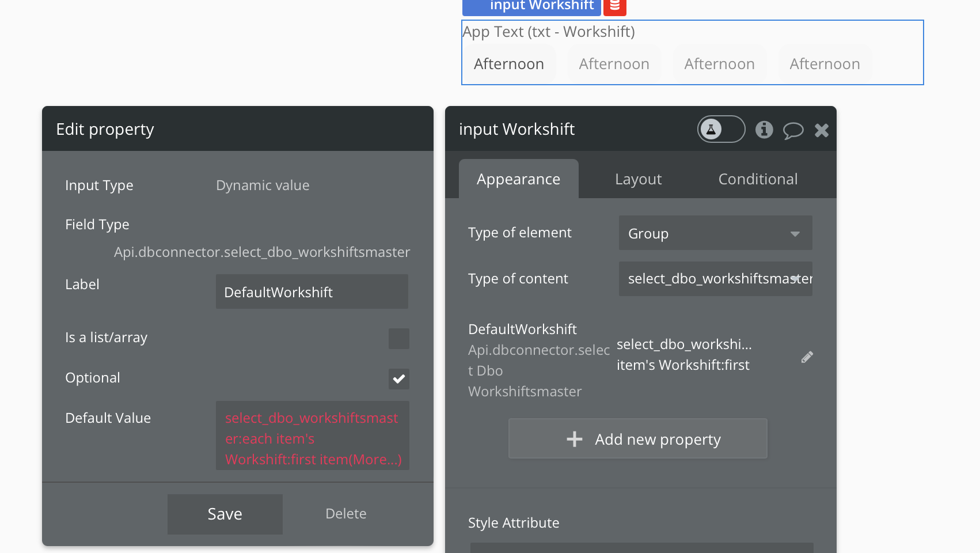Click the blue input Workshift header button
980x553 pixels.
(531, 5)
